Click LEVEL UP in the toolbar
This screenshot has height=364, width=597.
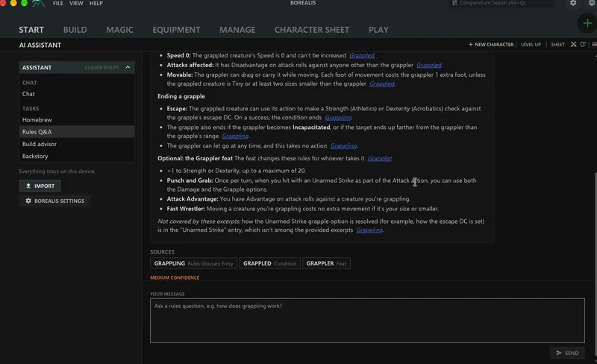(531, 45)
